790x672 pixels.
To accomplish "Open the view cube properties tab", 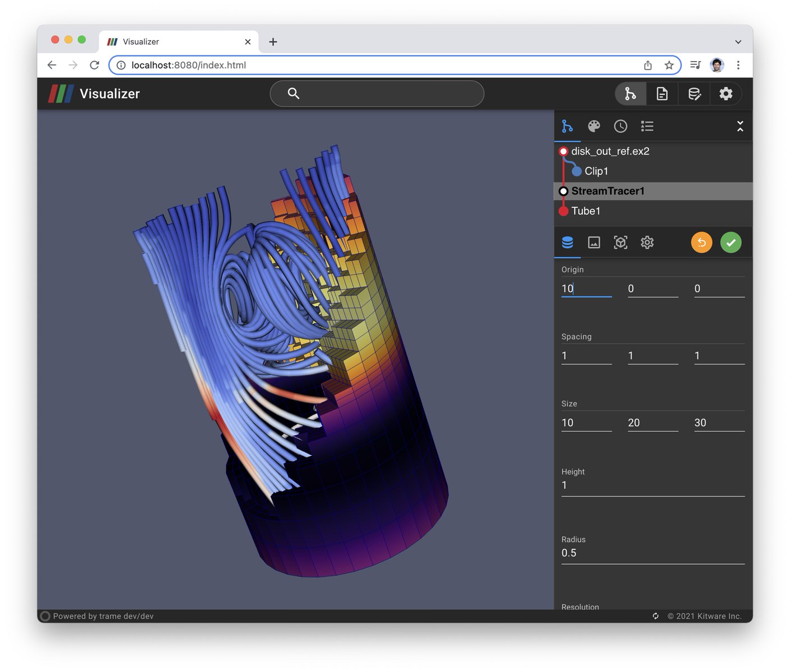I will pos(621,242).
